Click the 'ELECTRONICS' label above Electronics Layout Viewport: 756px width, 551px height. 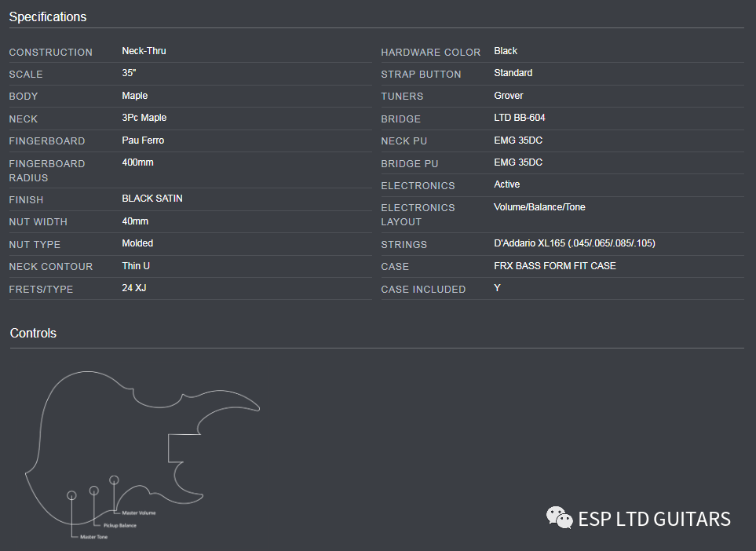tap(418, 185)
